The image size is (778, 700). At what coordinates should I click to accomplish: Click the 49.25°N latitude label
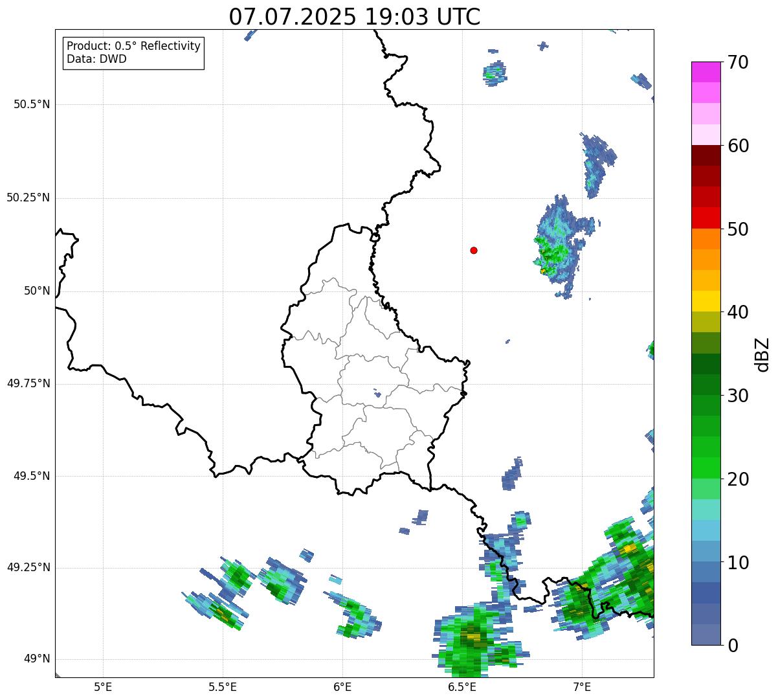click(28, 567)
